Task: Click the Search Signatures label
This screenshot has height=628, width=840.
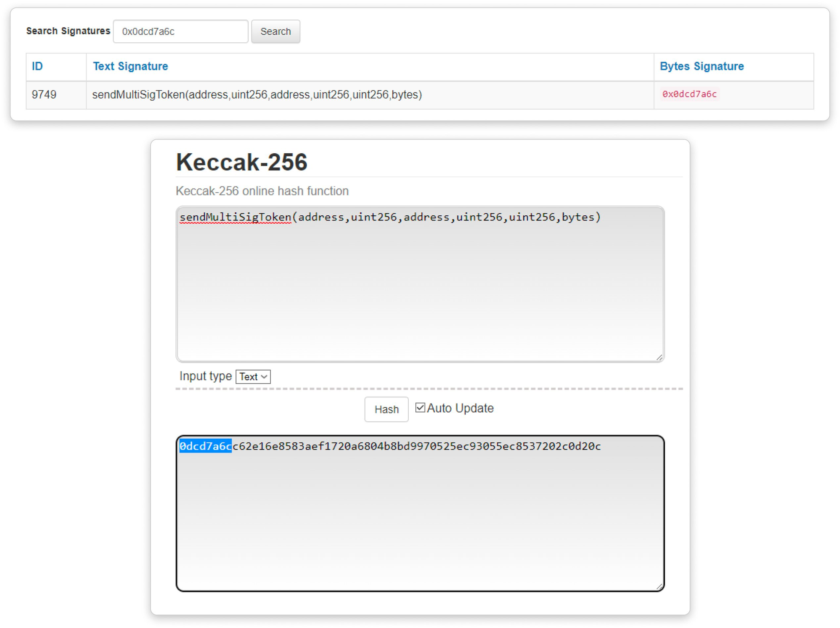Action: [x=68, y=31]
